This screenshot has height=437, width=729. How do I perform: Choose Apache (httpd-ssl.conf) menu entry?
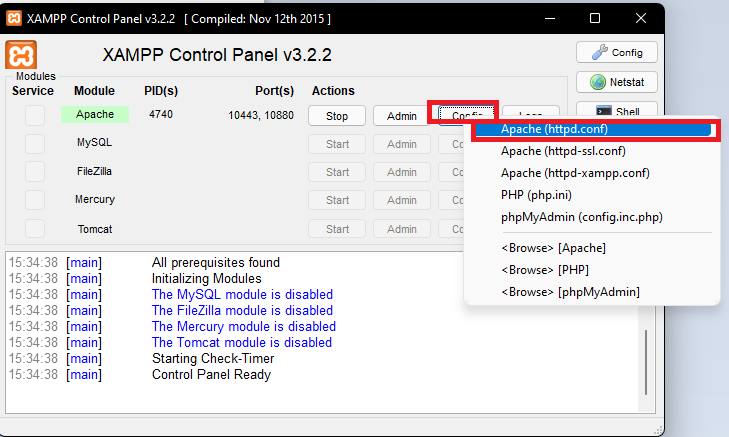563,151
